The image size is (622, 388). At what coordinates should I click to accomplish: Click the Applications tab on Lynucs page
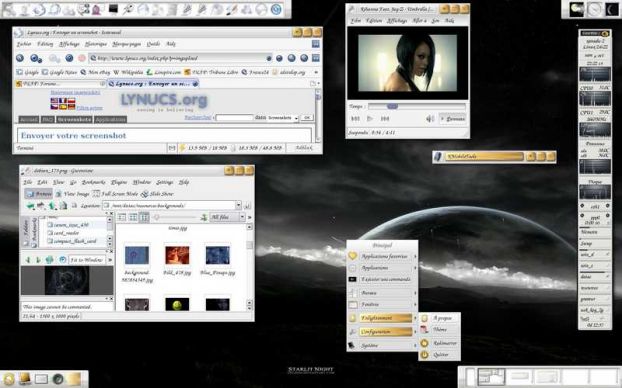pos(110,119)
